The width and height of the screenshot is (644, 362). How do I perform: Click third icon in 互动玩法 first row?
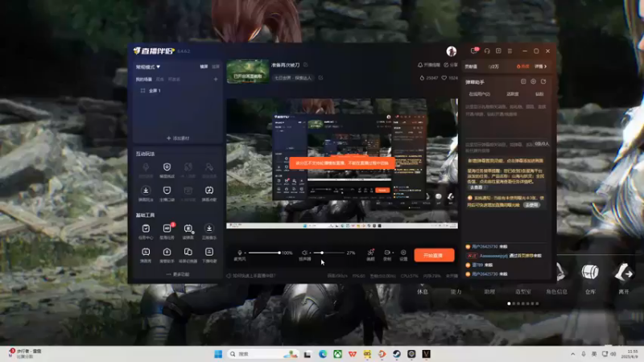pos(188,167)
